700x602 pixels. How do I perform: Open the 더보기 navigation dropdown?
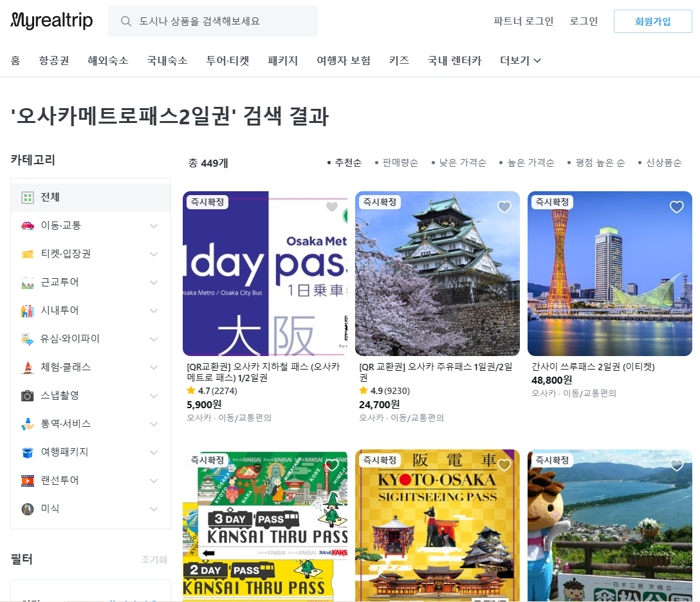(520, 61)
